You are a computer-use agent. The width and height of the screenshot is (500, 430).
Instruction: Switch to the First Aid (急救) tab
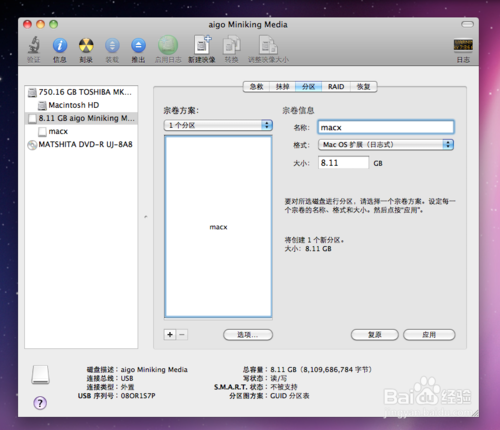256,87
